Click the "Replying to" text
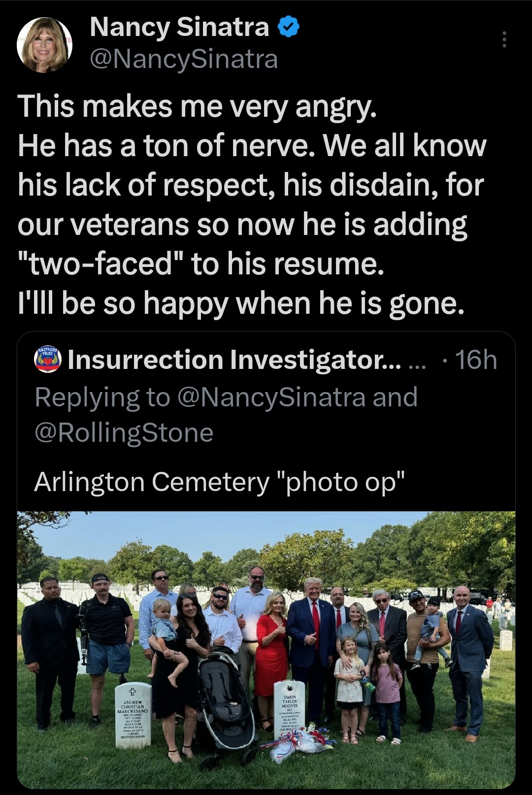 click(x=102, y=397)
